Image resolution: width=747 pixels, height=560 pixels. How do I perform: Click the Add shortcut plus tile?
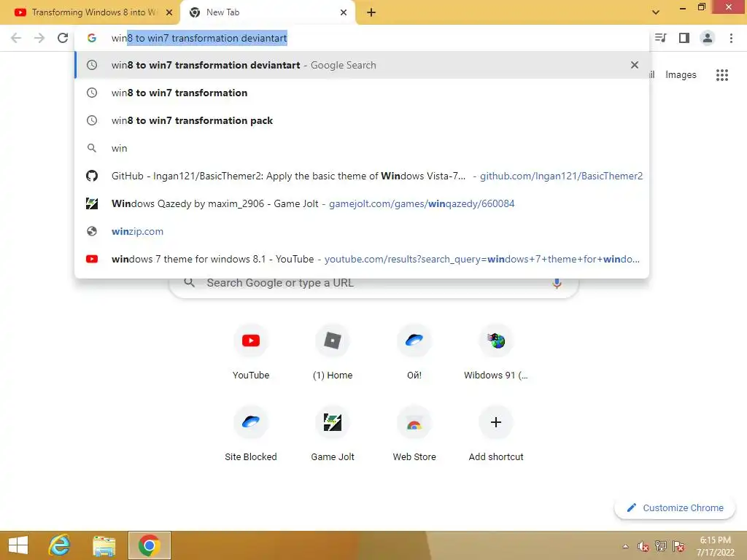coord(496,433)
